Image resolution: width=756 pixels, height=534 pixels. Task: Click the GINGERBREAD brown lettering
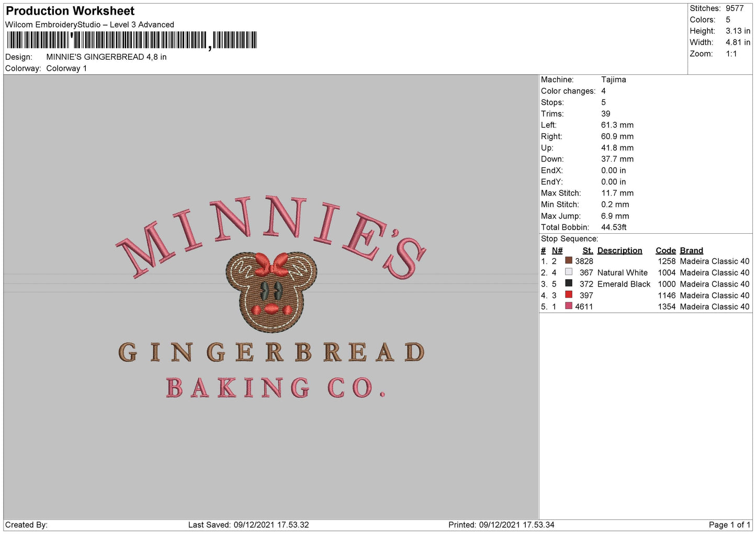(272, 353)
